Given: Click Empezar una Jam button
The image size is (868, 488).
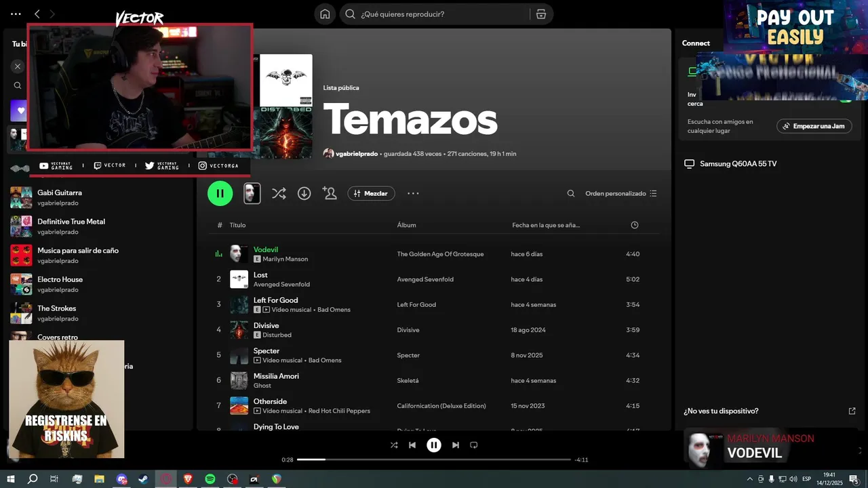Looking at the screenshot, I should tap(814, 126).
